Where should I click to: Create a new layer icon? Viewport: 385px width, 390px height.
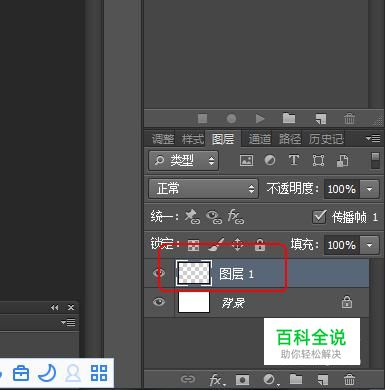pos(323,380)
